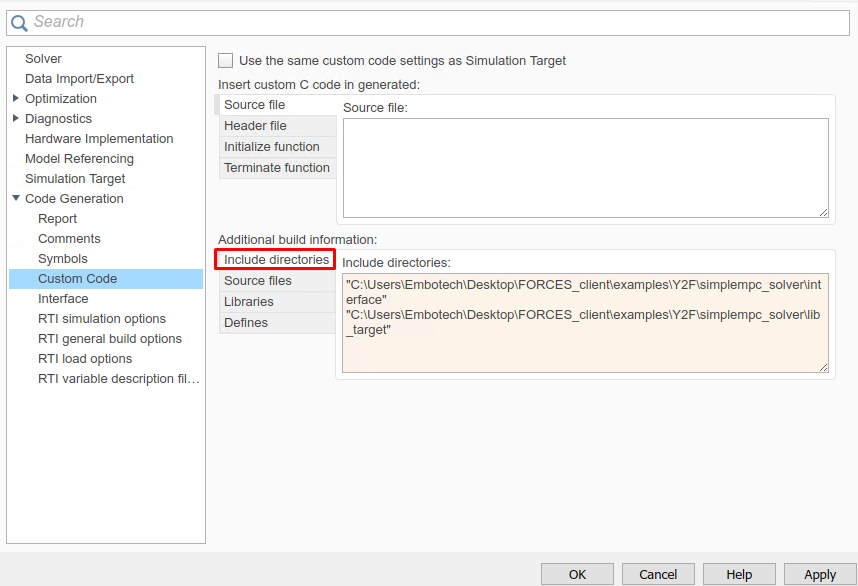This screenshot has width=858, height=586.
Task: Enable same custom code settings checkbox
Action: 226,61
